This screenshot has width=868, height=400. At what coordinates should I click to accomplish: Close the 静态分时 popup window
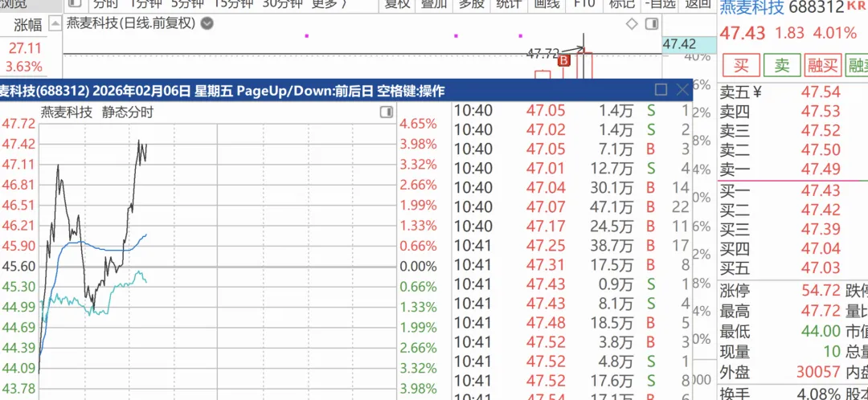pyautogui.click(x=682, y=90)
